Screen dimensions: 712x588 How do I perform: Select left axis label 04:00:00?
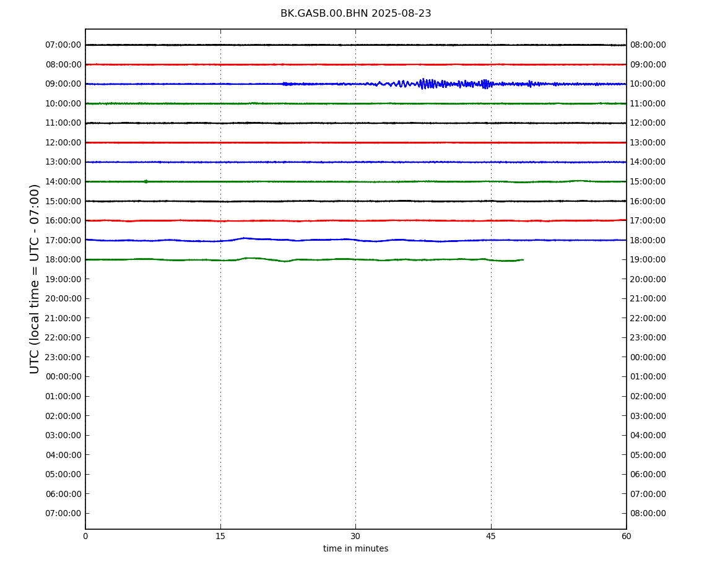64,455
